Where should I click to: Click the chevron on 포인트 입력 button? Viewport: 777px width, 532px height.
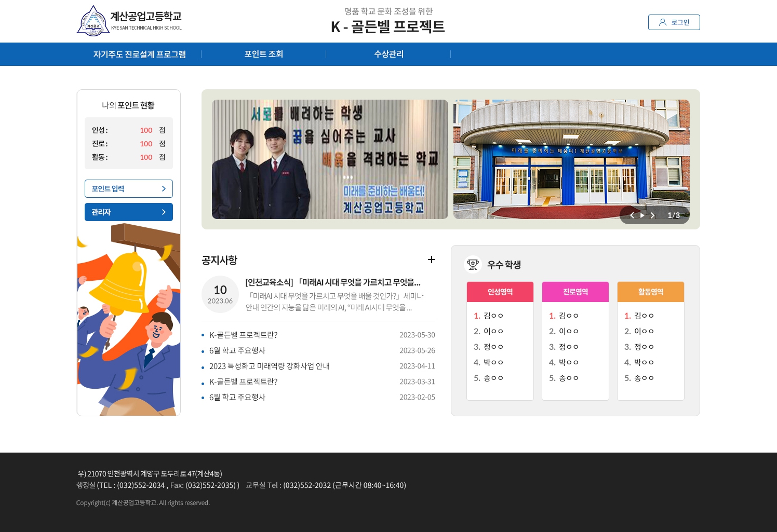click(164, 189)
